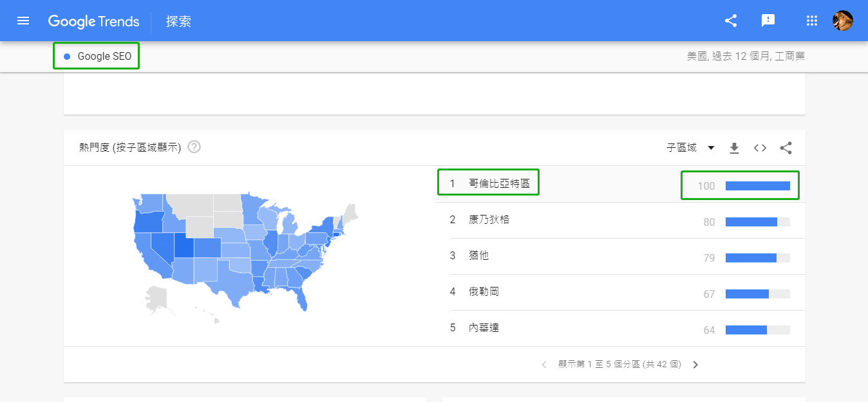This screenshot has width=868, height=402.
Task: Click previous page arrow in subregion list
Action: [544, 365]
